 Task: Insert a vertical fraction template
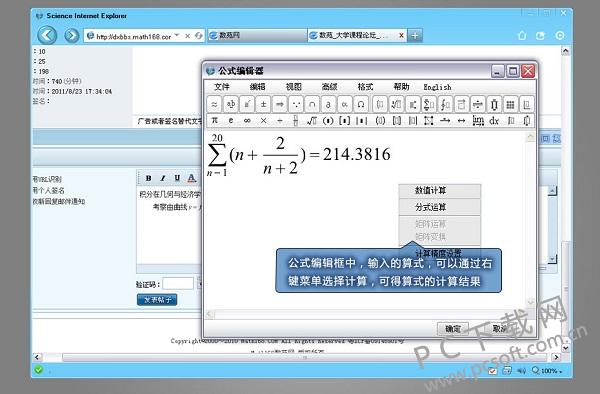click(295, 120)
